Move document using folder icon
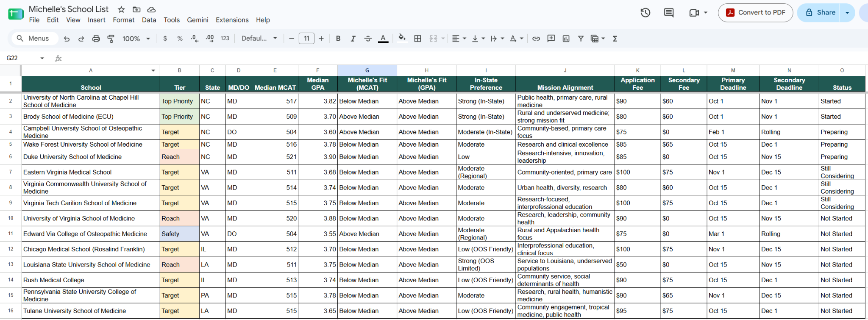This screenshot has width=868, height=320. [x=136, y=9]
